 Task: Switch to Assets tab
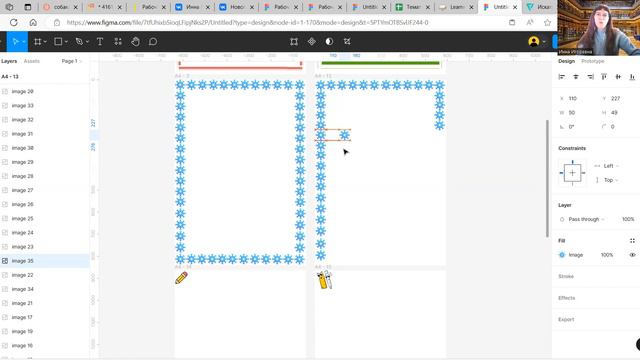[x=32, y=61]
